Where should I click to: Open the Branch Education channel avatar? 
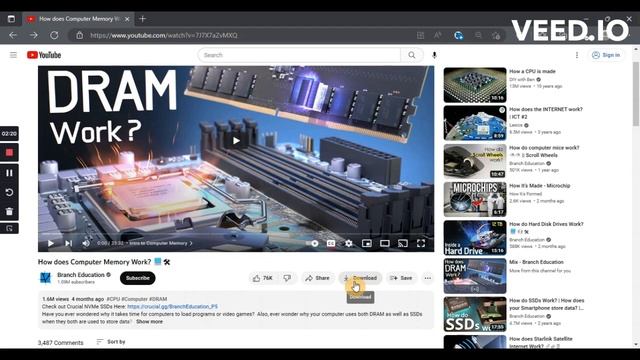click(x=45, y=278)
